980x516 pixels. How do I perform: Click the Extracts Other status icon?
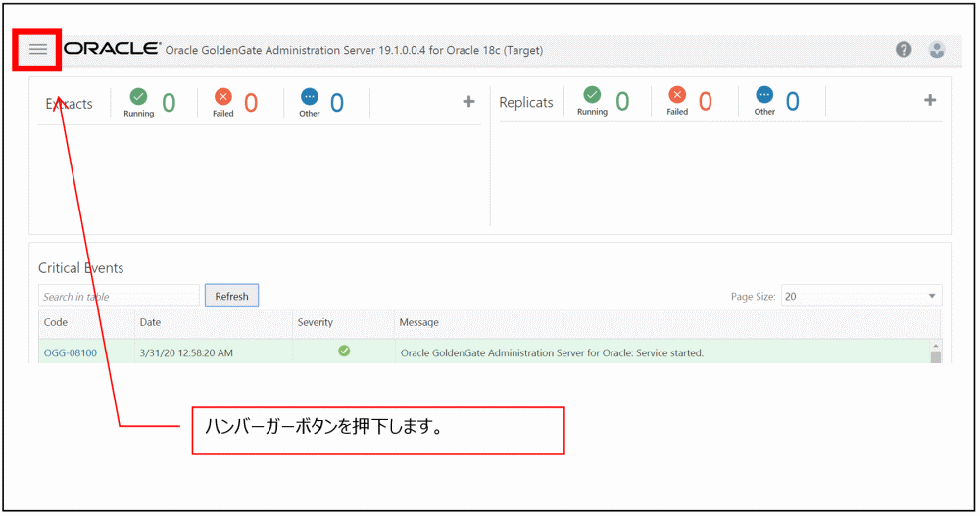310,97
